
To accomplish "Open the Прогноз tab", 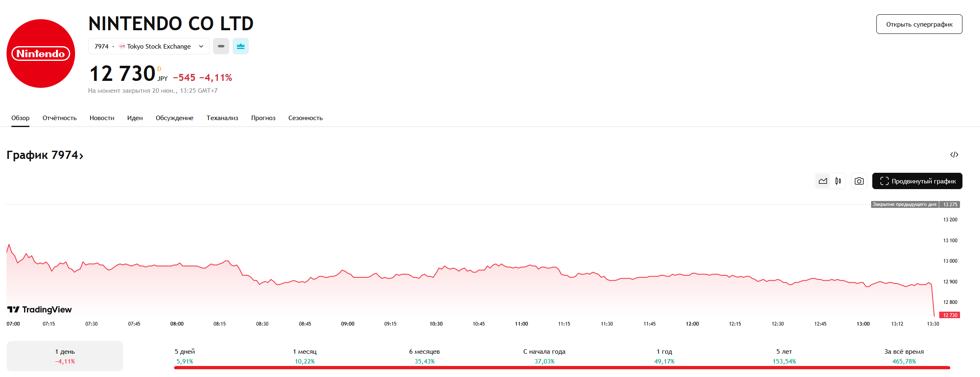I will pyautogui.click(x=263, y=118).
